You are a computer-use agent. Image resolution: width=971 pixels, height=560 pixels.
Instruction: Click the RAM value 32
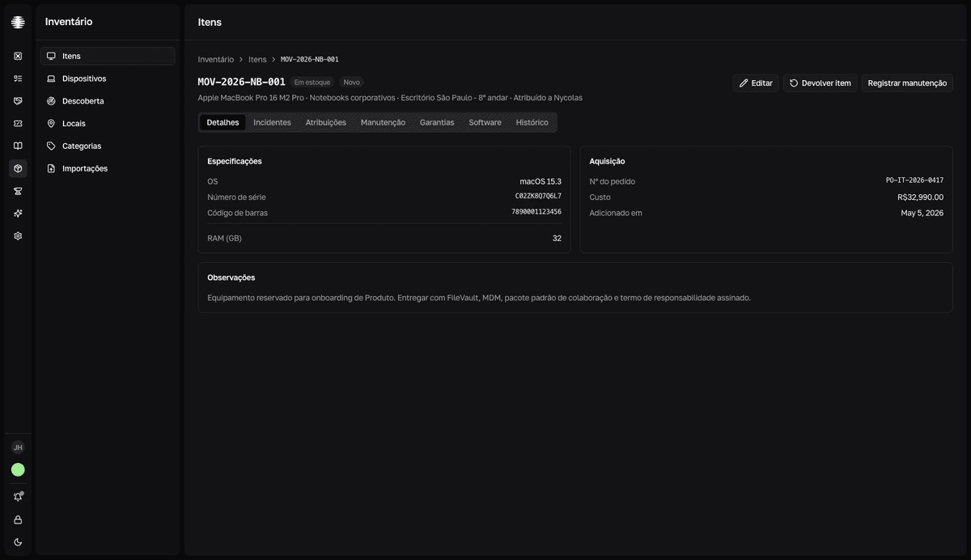pos(557,238)
